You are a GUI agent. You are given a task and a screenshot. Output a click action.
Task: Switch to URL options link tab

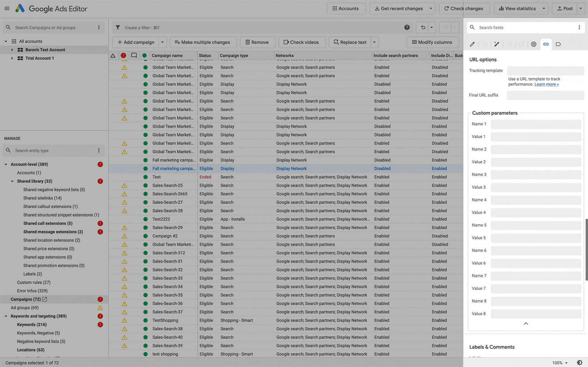tap(546, 44)
